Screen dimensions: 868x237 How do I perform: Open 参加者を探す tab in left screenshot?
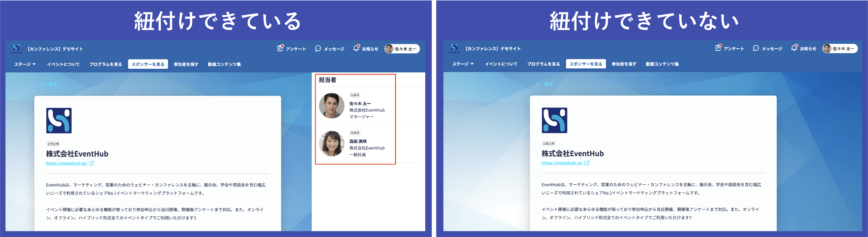(186, 64)
